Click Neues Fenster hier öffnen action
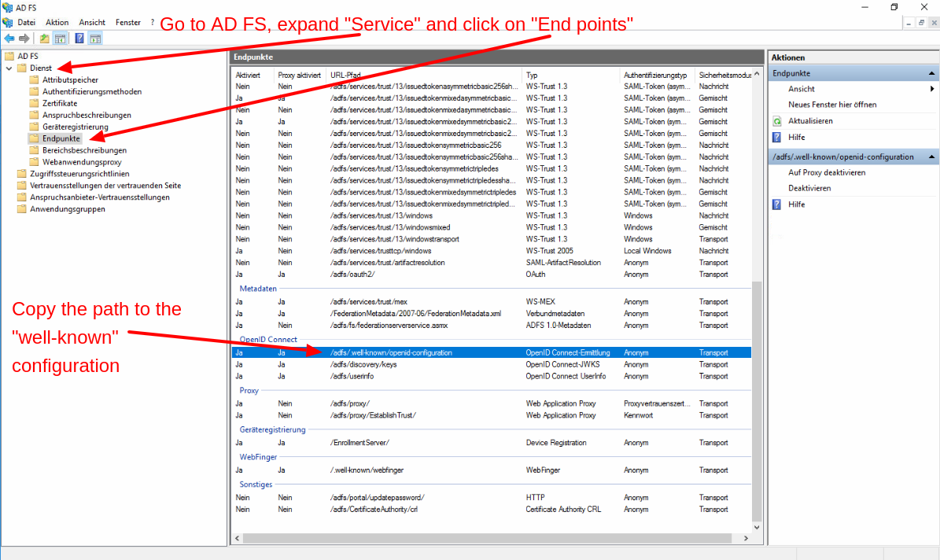Viewport: 940px width, 560px height. tap(832, 105)
